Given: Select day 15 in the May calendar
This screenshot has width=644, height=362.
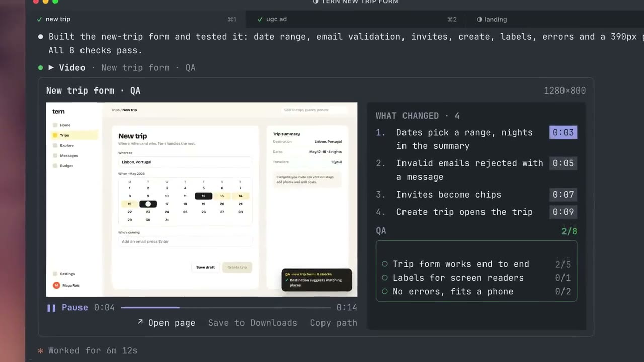Looking at the screenshot, I should tap(129, 204).
